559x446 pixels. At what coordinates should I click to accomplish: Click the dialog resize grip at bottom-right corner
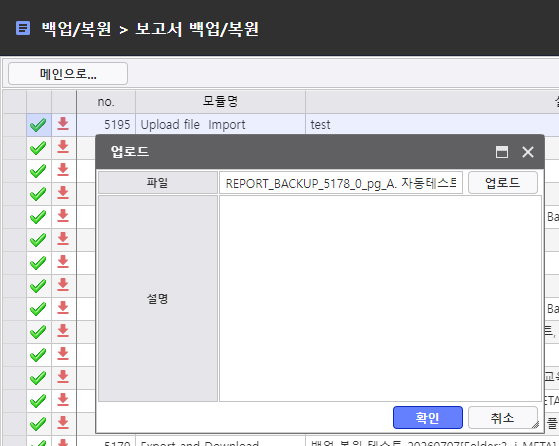[535, 425]
